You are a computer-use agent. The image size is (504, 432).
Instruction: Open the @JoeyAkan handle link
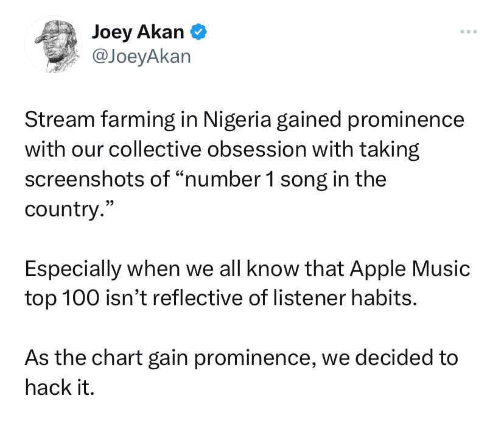pyautogui.click(x=141, y=57)
